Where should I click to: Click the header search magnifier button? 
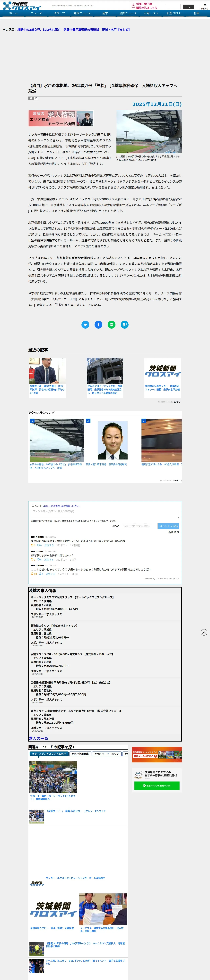[x=189, y=7]
